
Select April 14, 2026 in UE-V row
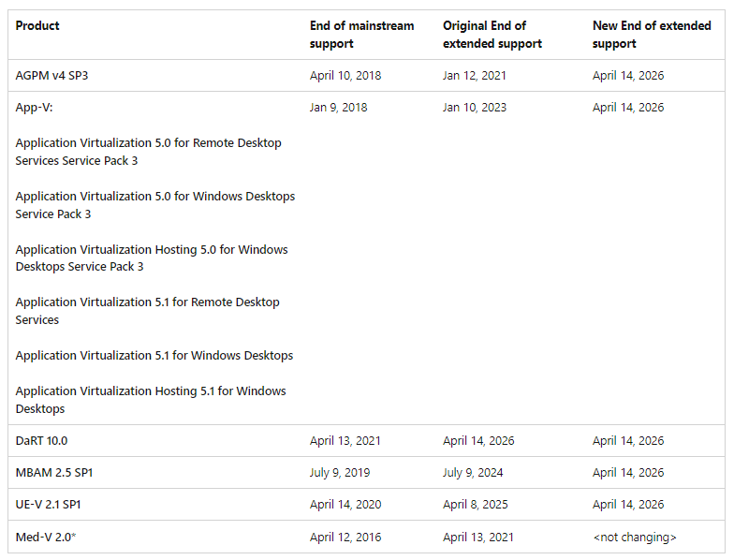pyautogui.click(x=628, y=504)
